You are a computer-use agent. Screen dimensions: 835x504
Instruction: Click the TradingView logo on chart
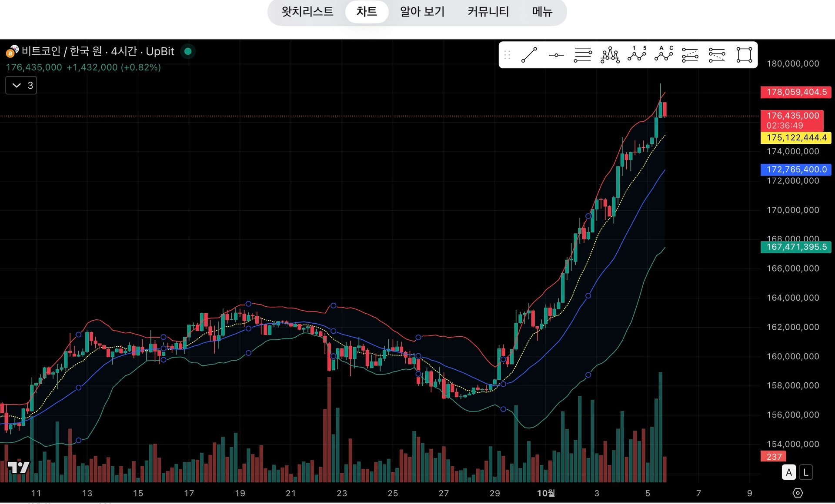[19, 468]
